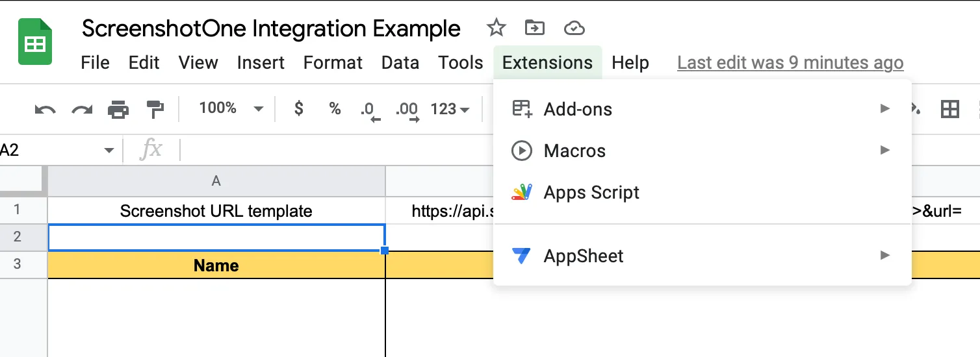980x357 pixels.
Task: Click the selected empty cell A2
Action: (x=216, y=238)
